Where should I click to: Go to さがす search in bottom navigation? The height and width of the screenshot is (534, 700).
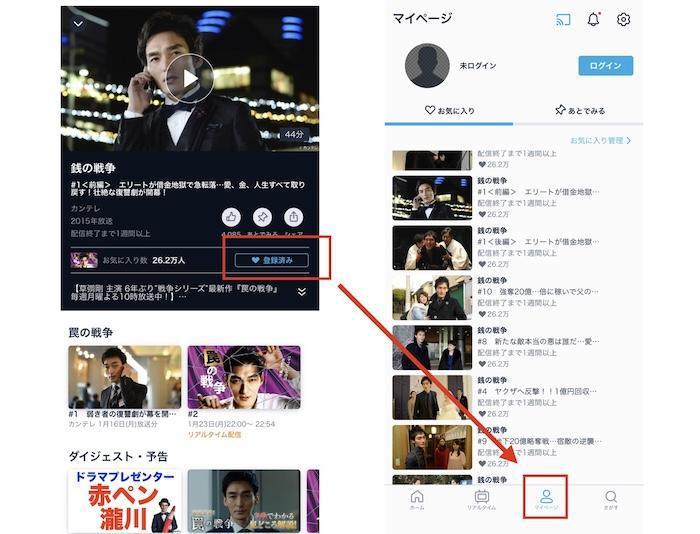click(x=611, y=500)
